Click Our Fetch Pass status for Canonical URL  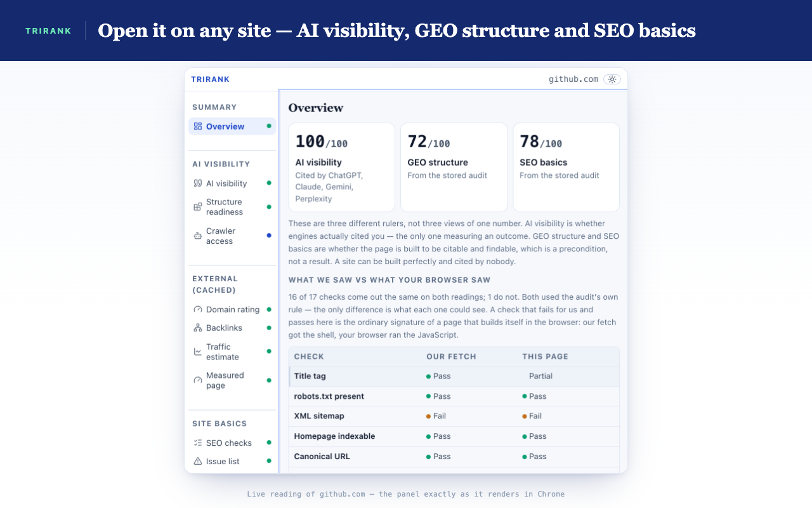coord(438,457)
